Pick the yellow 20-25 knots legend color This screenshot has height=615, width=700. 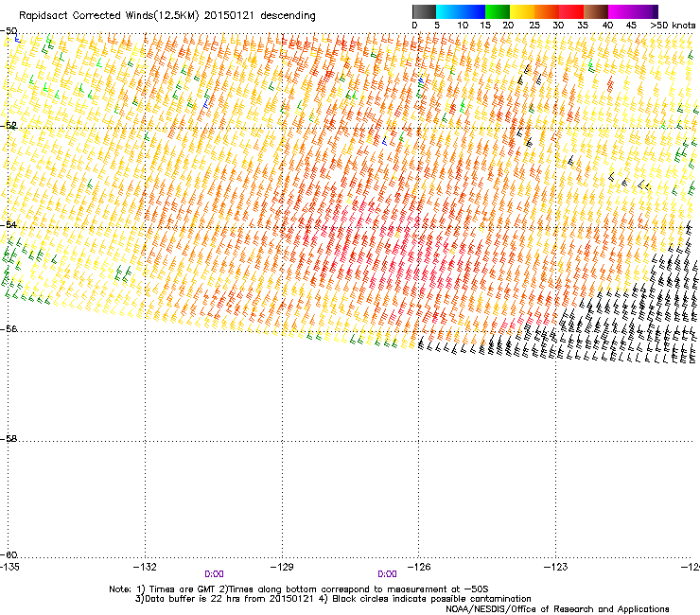click(x=522, y=11)
